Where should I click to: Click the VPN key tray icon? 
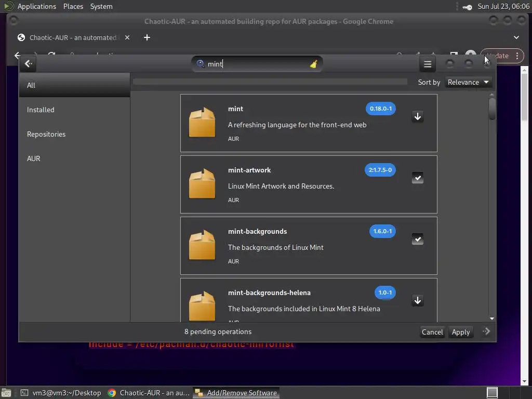click(x=468, y=7)
